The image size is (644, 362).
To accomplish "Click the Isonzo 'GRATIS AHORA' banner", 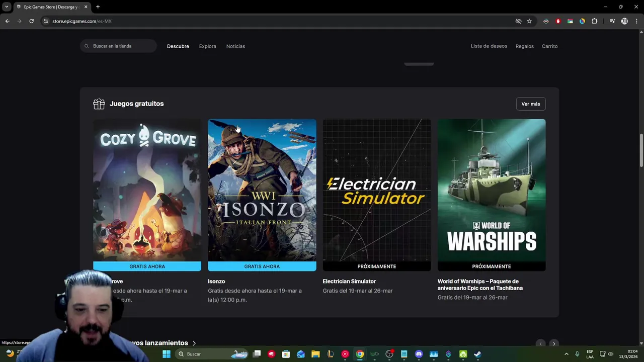I will (262, 266).
